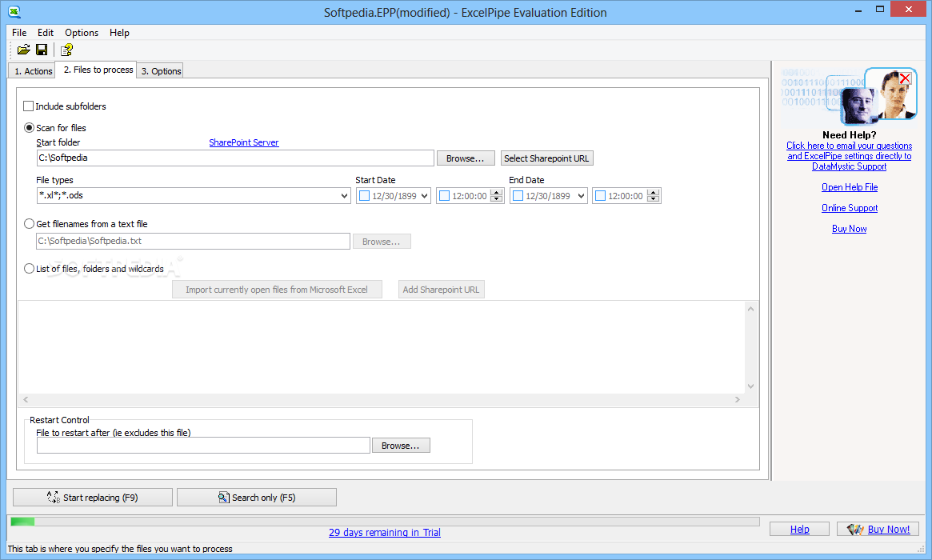Click Online Support link
Image resolution: width=932 pixels, height=560 pixels.
(850, 208)
